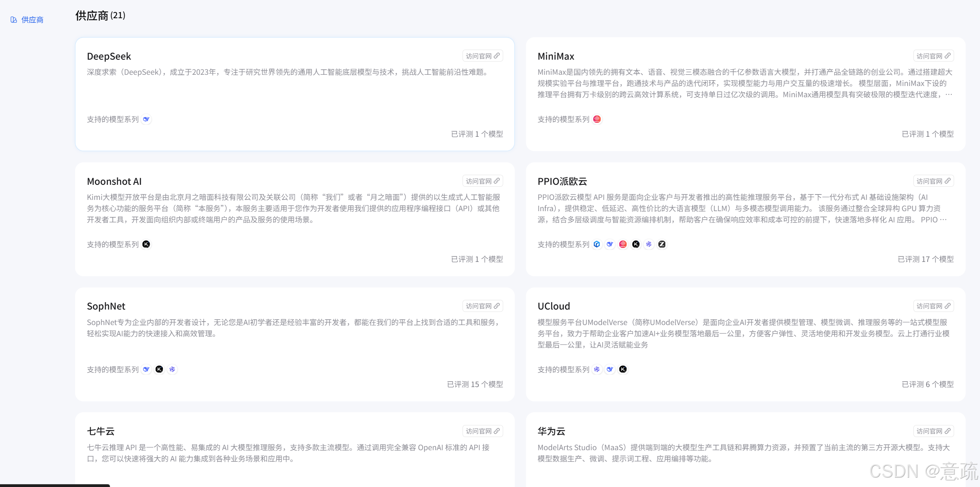Open the SophNet provider card title

pos(106,306)
